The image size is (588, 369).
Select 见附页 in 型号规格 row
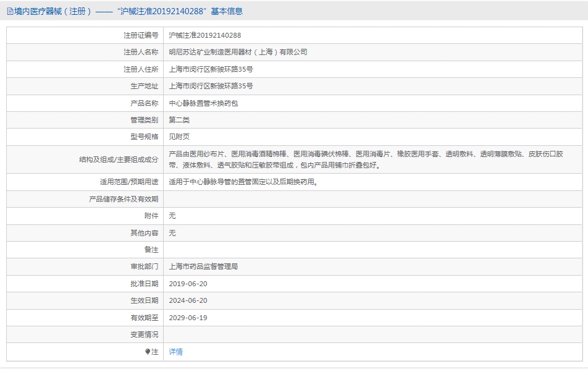coord(179,137)
